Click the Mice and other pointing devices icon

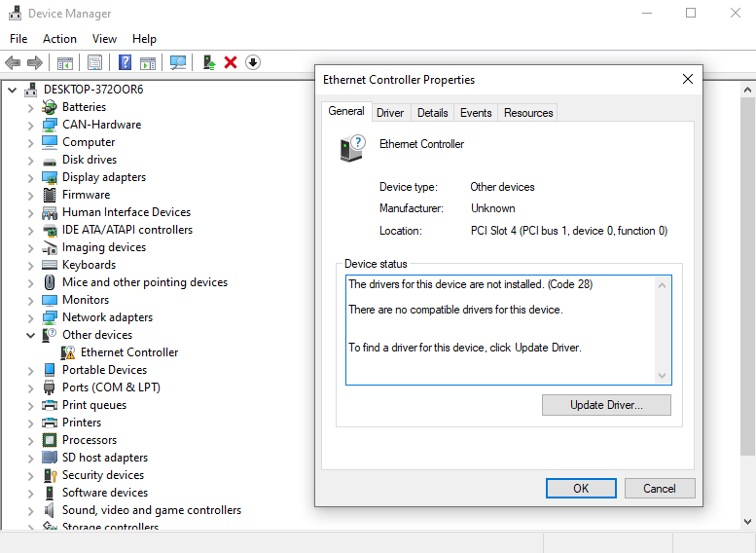50,282
